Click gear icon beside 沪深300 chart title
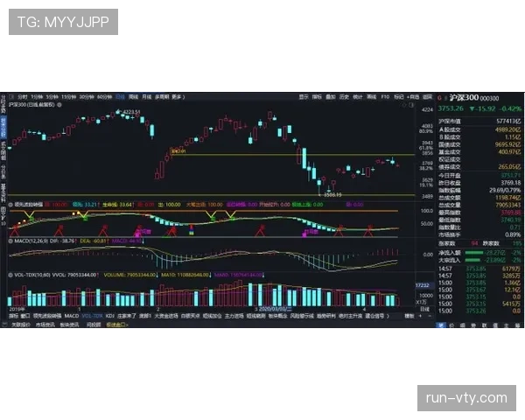 [x=59, y=105]
